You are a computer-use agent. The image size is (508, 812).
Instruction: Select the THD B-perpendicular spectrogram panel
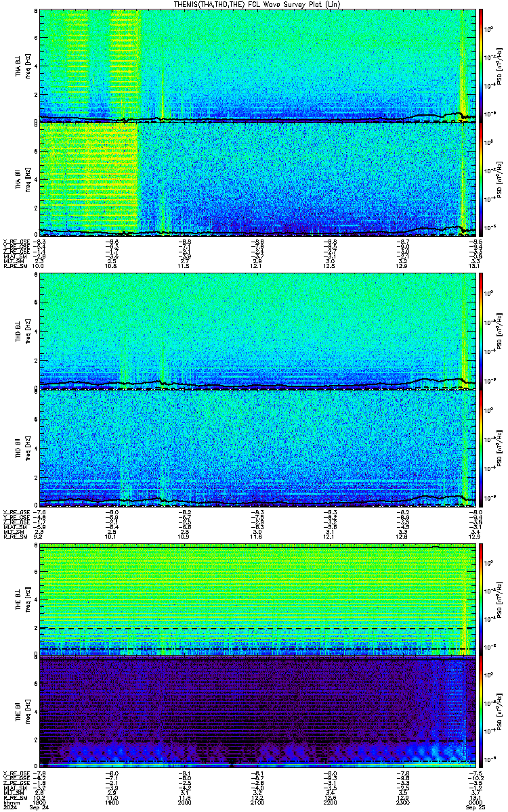(257, 333)
